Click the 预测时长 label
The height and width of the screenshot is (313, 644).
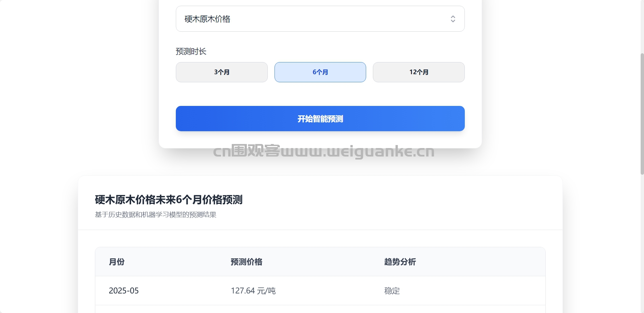click(x=191, y=51)
